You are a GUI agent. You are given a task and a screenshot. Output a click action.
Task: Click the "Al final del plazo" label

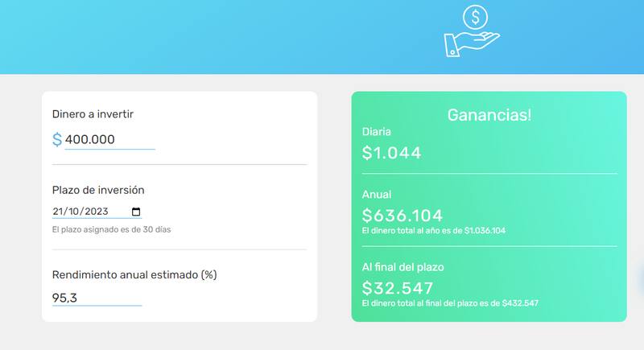(x=402, y=266)
